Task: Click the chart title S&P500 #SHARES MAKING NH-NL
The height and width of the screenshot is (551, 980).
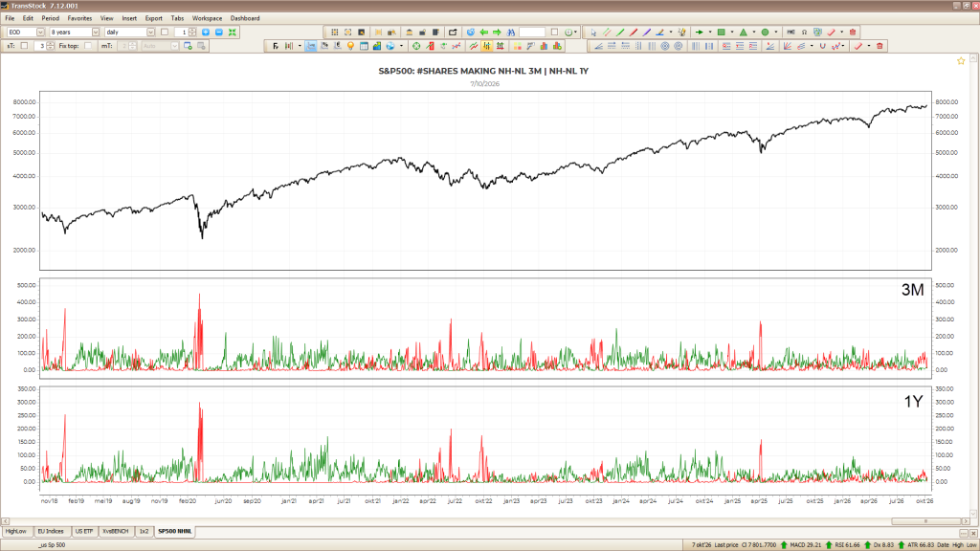Action: (483, 71)
